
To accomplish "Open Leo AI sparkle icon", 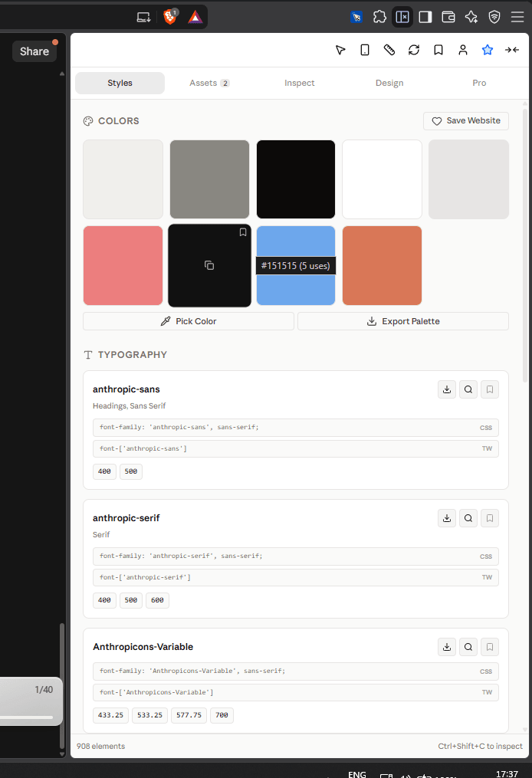I will pos(471,18).
